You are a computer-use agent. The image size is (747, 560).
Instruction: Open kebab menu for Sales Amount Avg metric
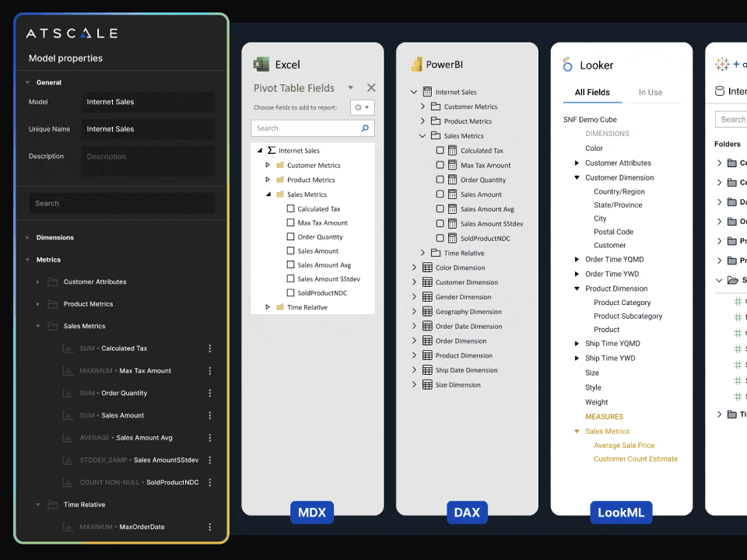[209, 438]
